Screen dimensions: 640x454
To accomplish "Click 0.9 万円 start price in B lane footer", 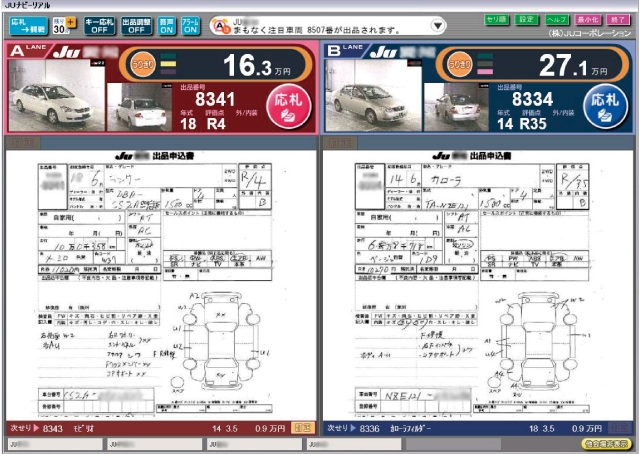I will click(x=587, y=429).
